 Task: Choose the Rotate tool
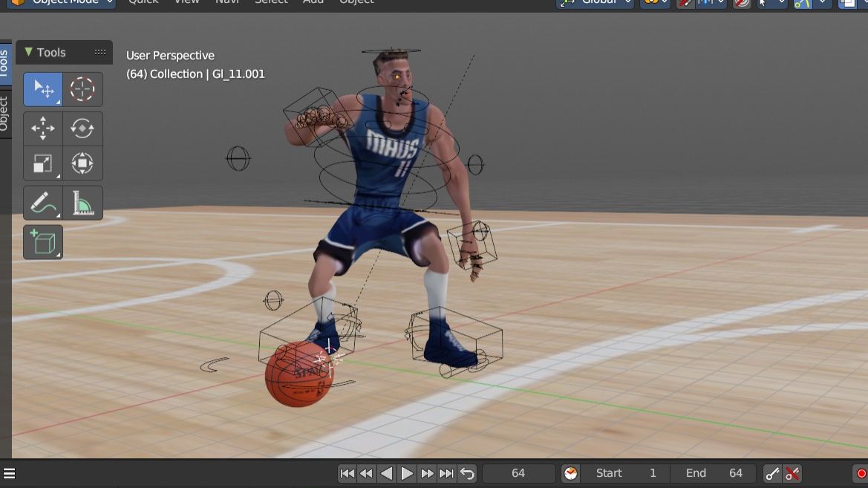[x=82, y=128]
